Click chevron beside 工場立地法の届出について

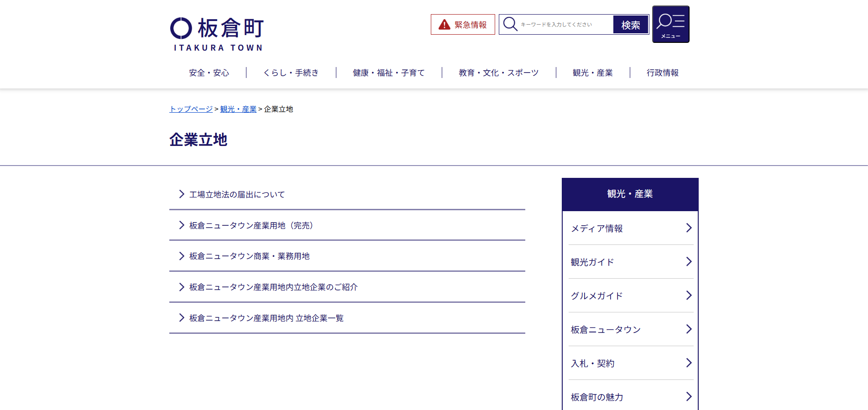pos(182,194)
